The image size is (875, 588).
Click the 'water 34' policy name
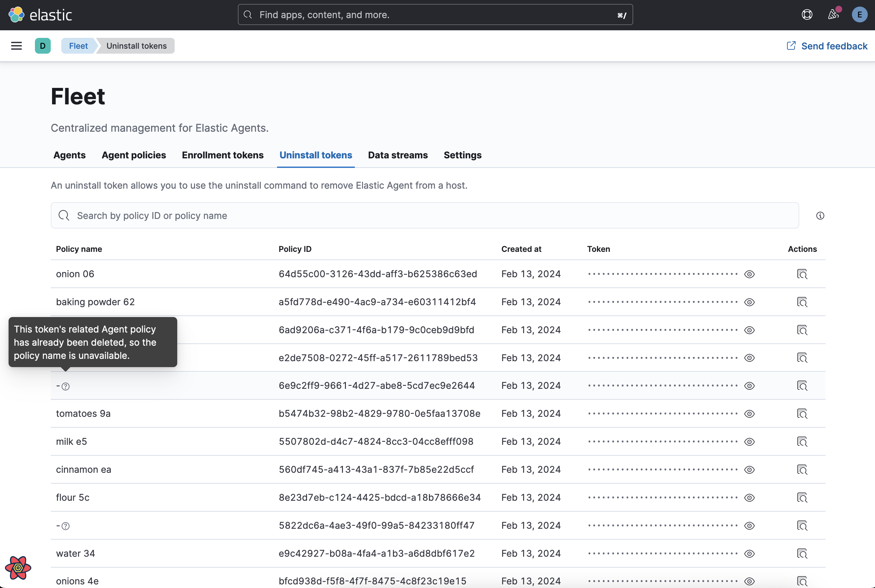point(75,553)
